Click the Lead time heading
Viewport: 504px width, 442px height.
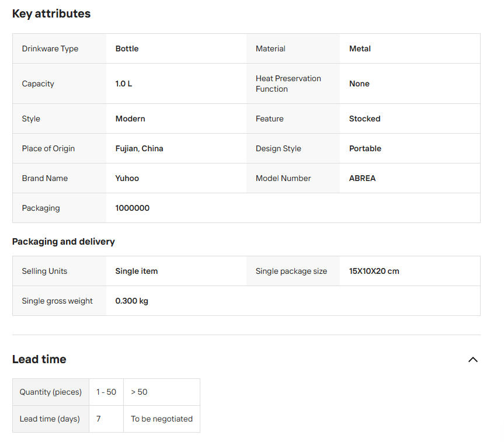coord(39,360)
